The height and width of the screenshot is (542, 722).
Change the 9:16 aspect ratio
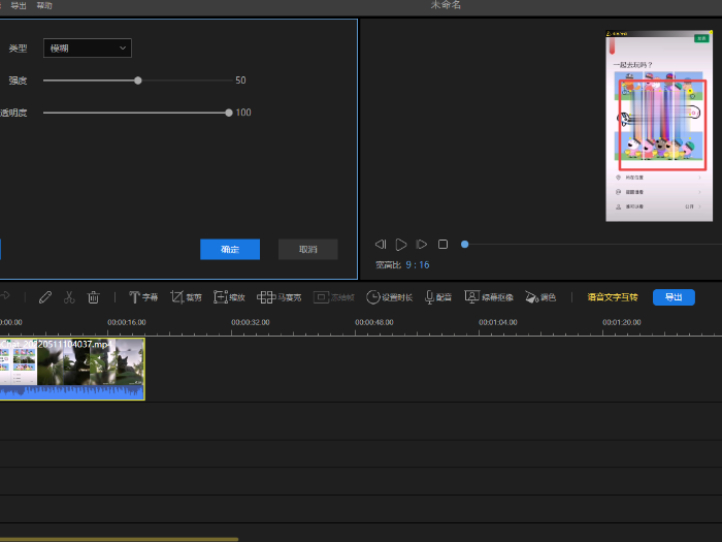417,265
